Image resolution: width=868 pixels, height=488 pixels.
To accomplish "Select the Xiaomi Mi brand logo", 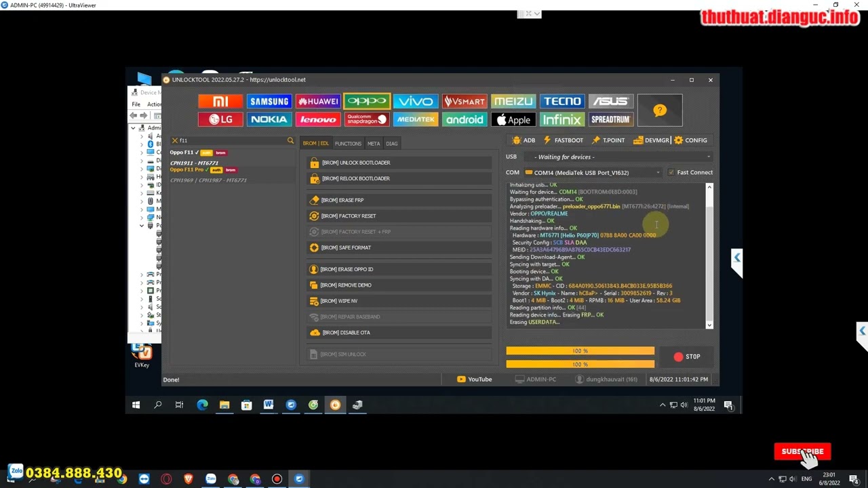I will pos(220,102).
